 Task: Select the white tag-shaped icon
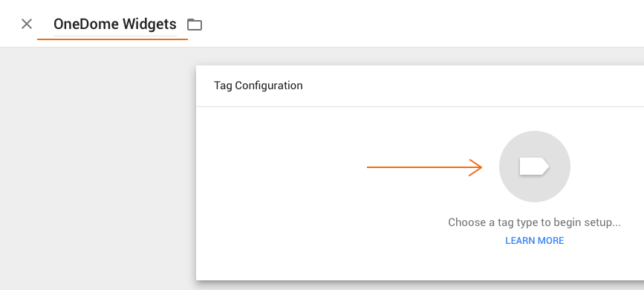[x=534, y=167]
